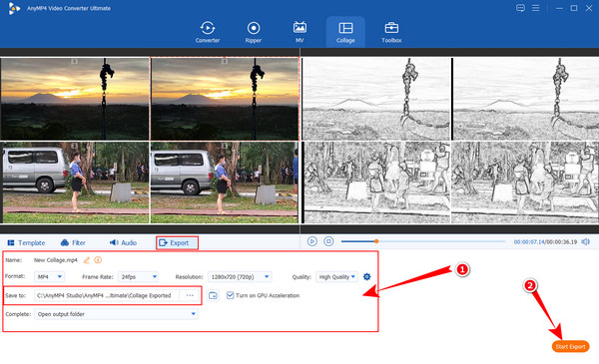Click the Save to path field
Screen dimensions: 599x364
(x=107, y=296)
